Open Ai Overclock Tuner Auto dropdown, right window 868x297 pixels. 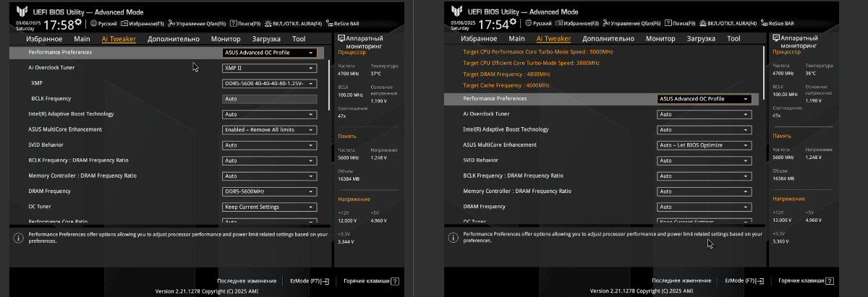point(704,114)
